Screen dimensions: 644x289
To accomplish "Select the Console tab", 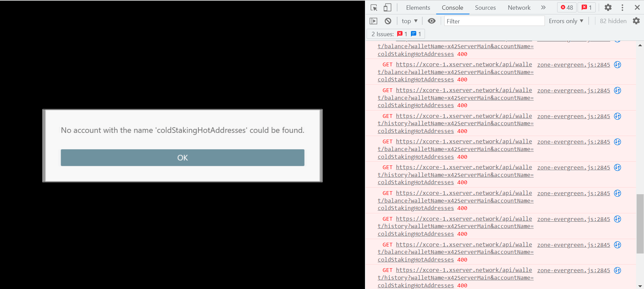I will tap(452, 7).
